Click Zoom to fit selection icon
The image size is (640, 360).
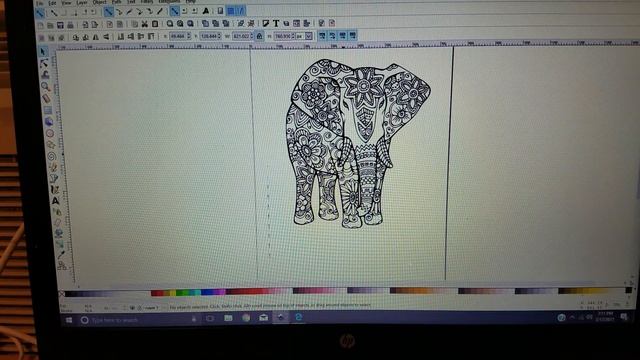170,24
